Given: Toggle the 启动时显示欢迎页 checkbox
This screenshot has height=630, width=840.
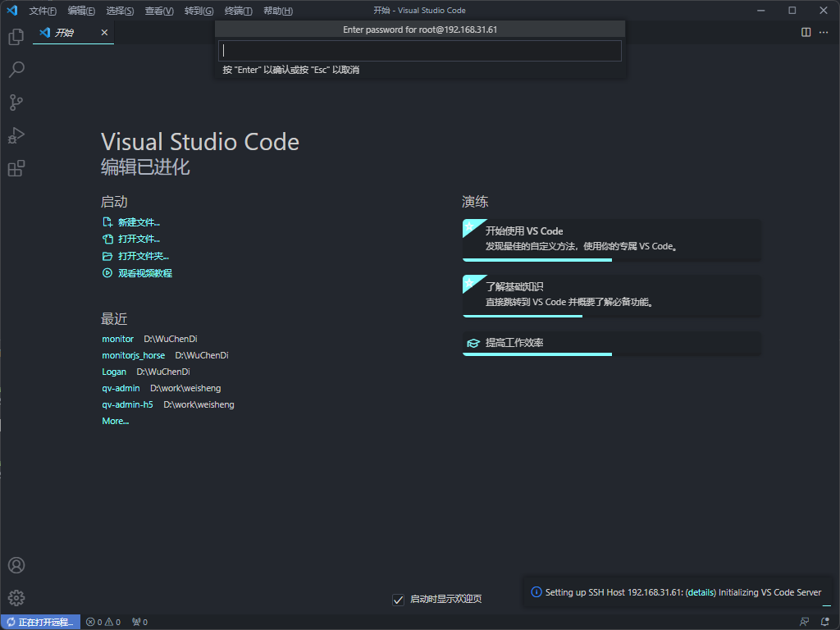Looking at the screenshot, I should coord(398,600).
